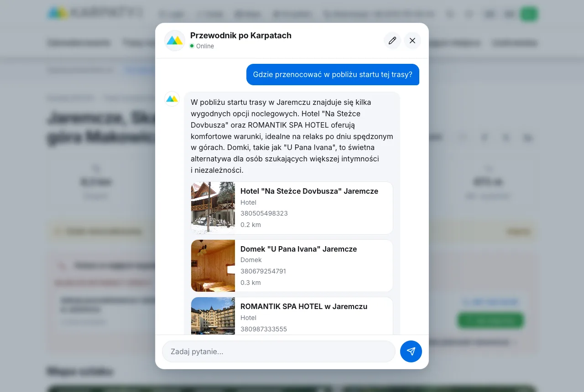Click the "0.2 km" distance label
The height and width of the screenshot is (392, 584).
click(250, 225)
